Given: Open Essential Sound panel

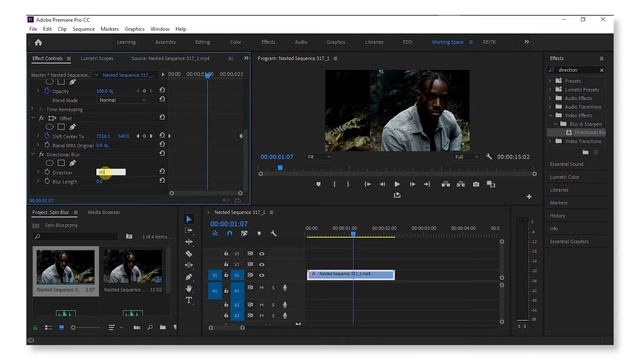Looking at the screenshot, I should pos(567,164).
